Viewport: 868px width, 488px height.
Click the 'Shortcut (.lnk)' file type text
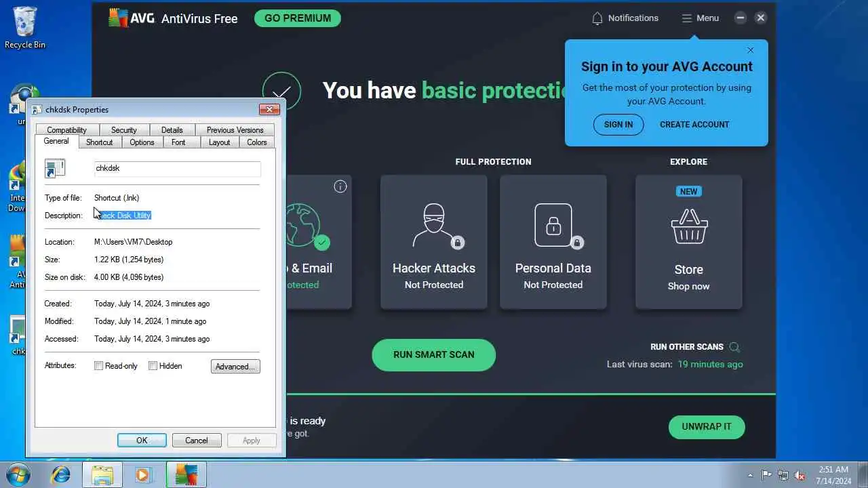pyautogui.click(x=117, y=198)
